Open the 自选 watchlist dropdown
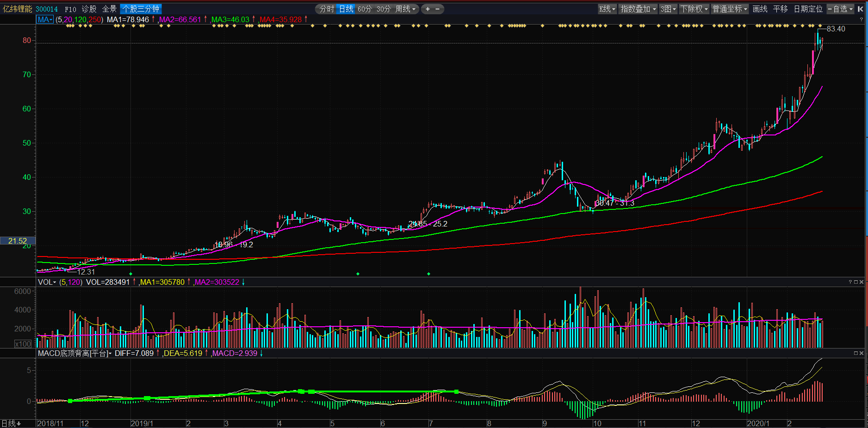The image size is (868, 428). pyautogui.click(x=840, y=9)
